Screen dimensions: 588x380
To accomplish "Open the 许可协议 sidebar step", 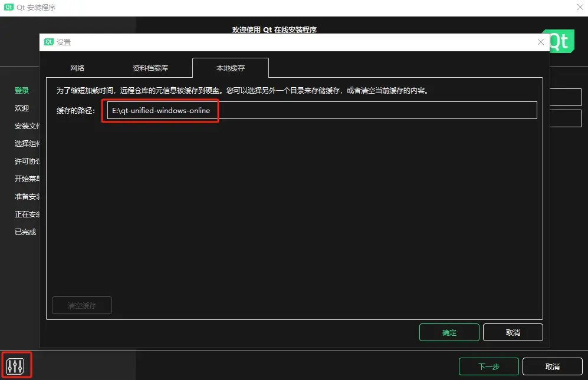I will pyautogui.click(x=25, y=161).
